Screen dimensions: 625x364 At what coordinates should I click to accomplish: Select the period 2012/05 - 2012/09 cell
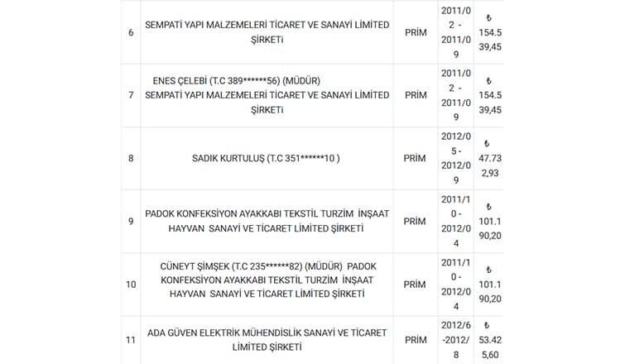pos(455,158)
